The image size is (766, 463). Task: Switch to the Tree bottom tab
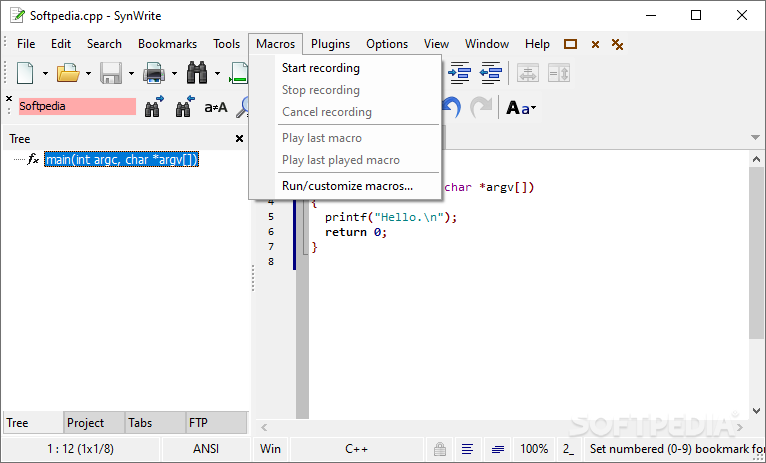33,422
